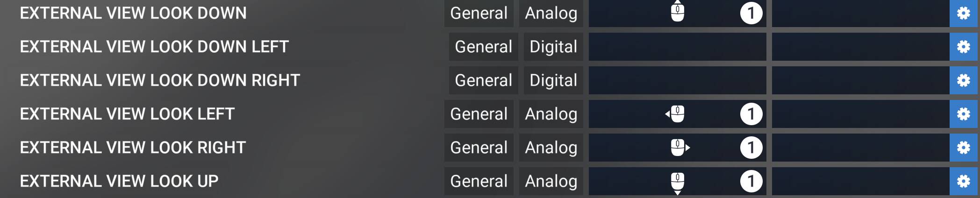This screenshot has height=198, width=980.
Task: Click mouse-right binding icon for Look Right
Action: 679,148
